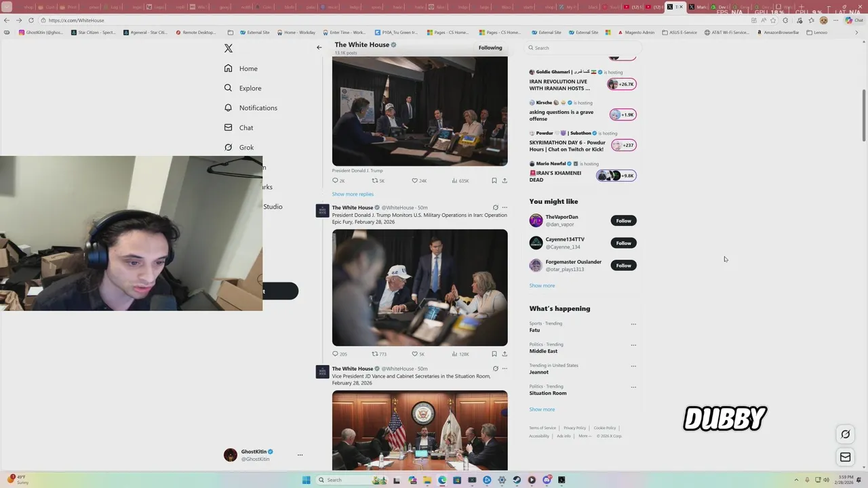Viewport: 868px width, 488px height.
Task: Open Grok in the sidebar
Action: point(239,147)
